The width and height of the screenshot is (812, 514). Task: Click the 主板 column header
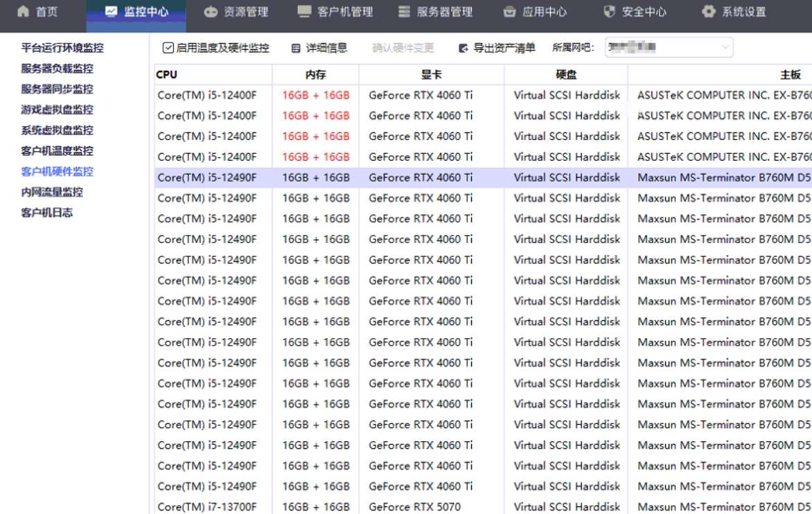coord(721,75)
